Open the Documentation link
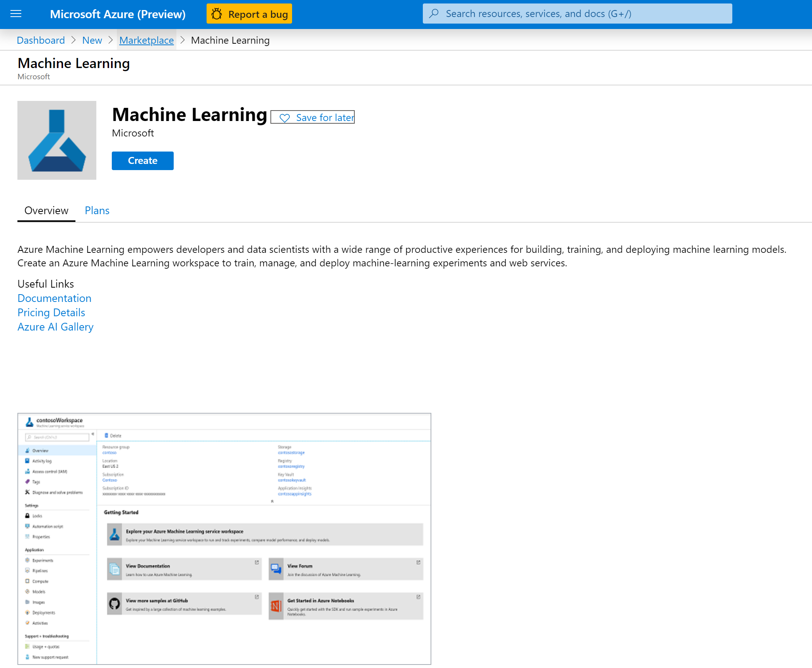 tap(55, 298)
